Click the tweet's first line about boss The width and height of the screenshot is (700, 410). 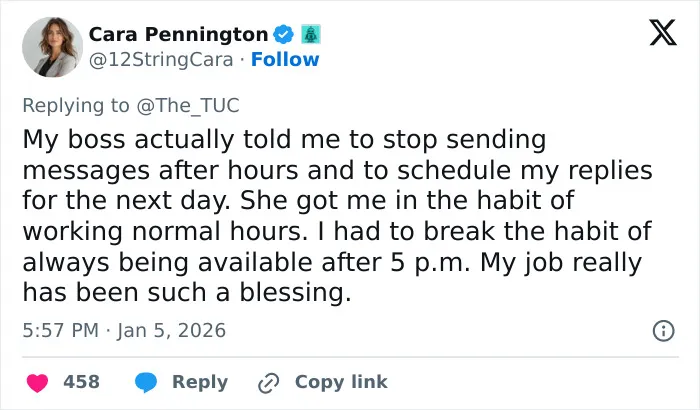284,139
